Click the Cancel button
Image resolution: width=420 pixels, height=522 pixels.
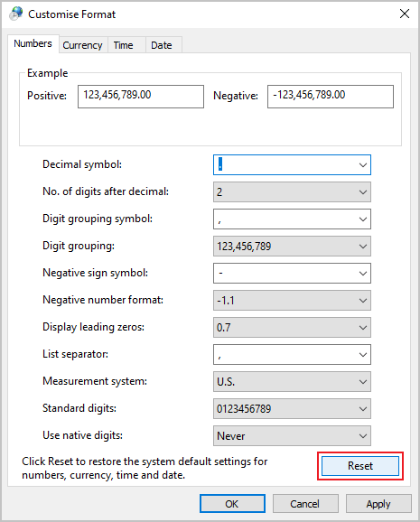[x=305, y=504]
